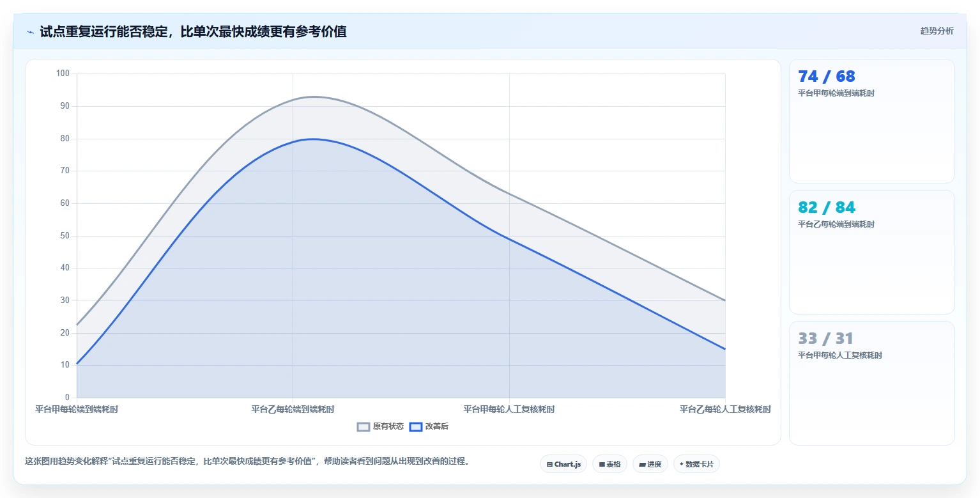980x498 pixels.
Task: Toggle the 原有状态 legend entry
Action: click(x=380, y=426)
